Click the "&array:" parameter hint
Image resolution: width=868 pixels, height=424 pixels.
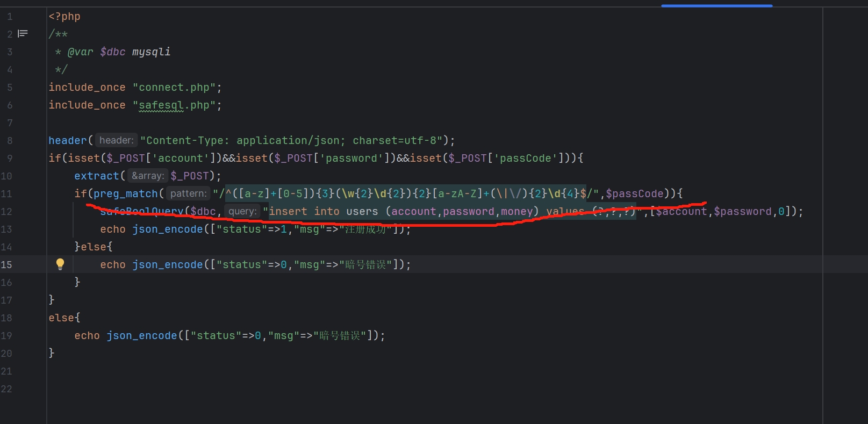click(148, 176)
